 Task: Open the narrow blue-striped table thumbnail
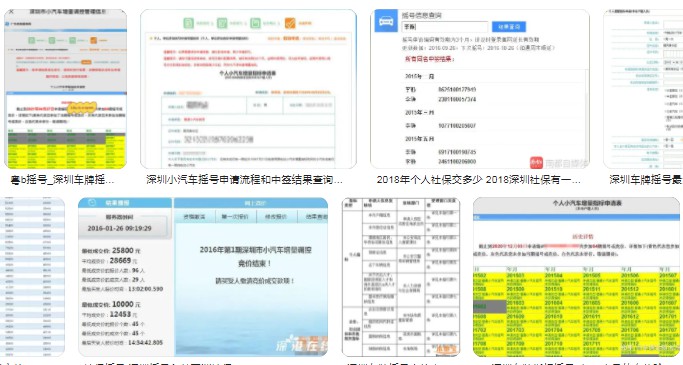tap(32, 277)
